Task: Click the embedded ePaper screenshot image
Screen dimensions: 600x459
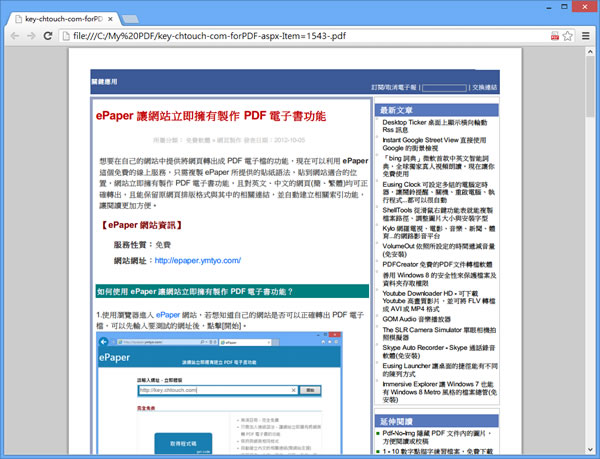Action: (x=219, y=392)
